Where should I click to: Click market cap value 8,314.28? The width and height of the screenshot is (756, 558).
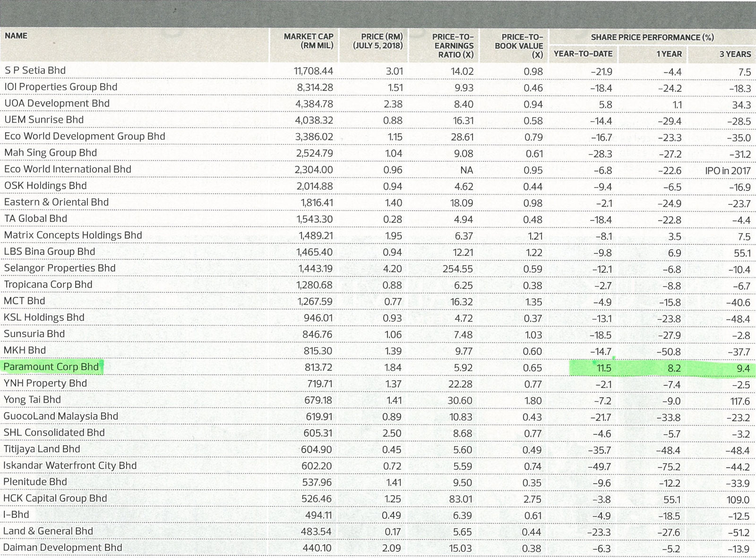pos(315,88)
